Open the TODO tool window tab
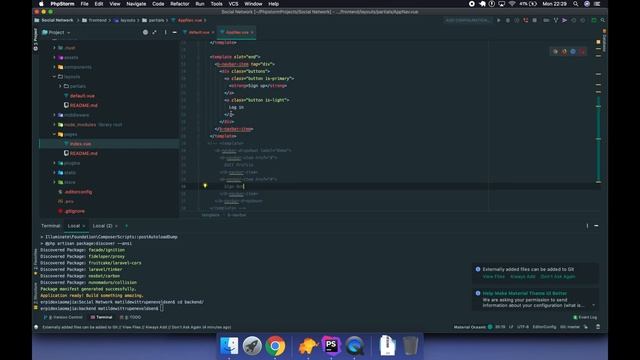Viewport: 640px width, 360px height. (x=131, y=317)
